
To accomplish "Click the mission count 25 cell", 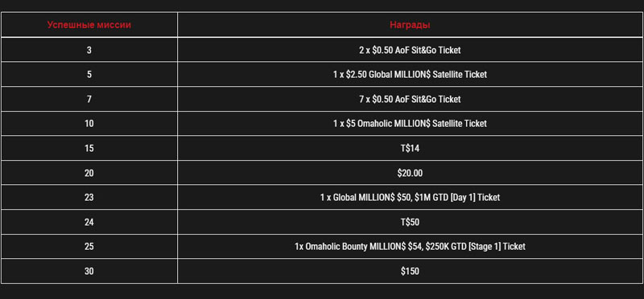I will pos(89,247).
